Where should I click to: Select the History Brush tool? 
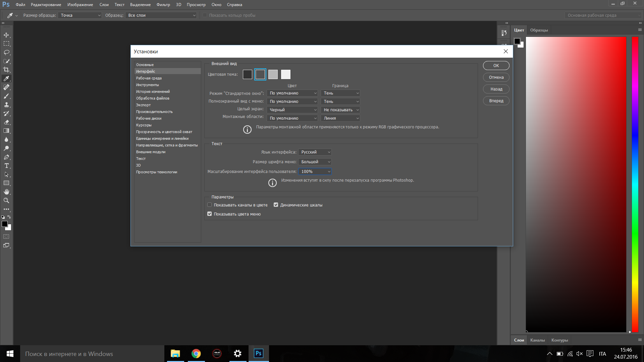click(6, 114)
